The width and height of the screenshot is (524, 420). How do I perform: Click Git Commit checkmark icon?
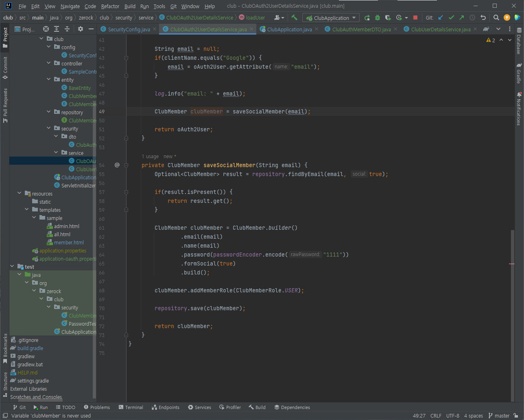coord(451,17)
